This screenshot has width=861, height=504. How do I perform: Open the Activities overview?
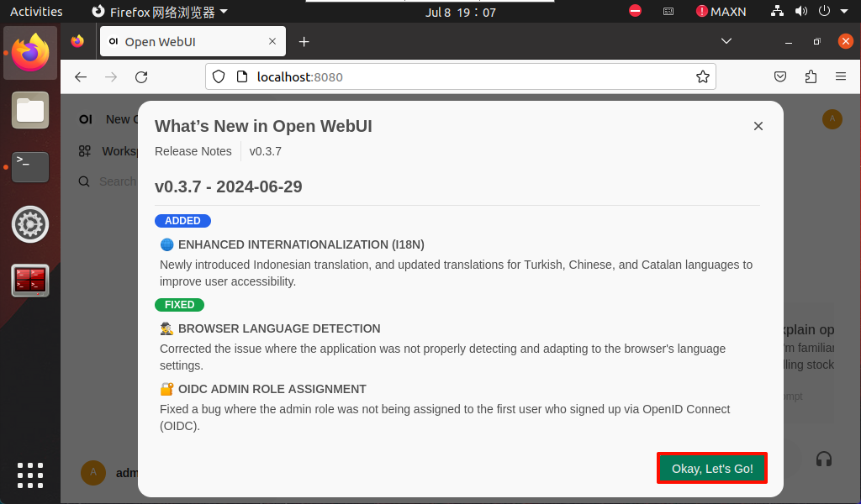pyautogui.click(x=36, y=12)
